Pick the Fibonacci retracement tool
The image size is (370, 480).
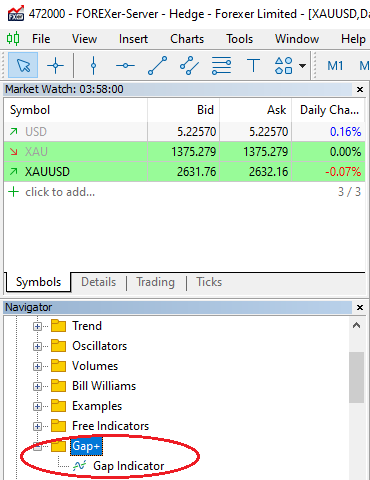click(x=221, y=65)
